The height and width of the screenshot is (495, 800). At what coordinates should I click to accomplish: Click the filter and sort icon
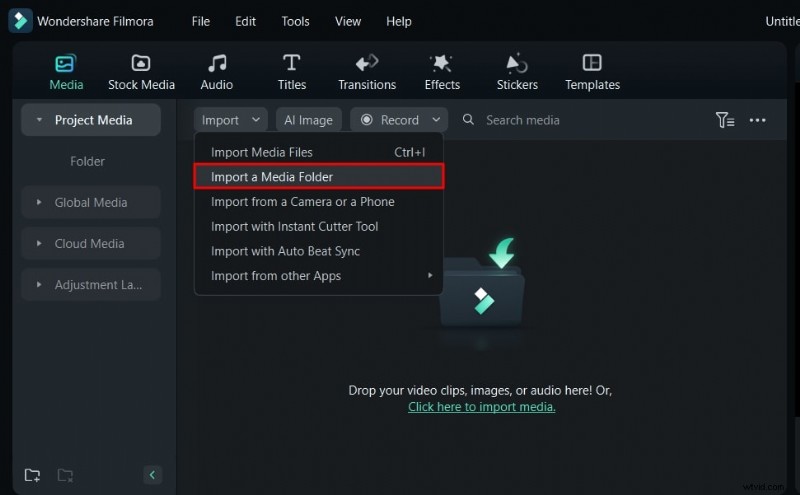tap(725, 120)
